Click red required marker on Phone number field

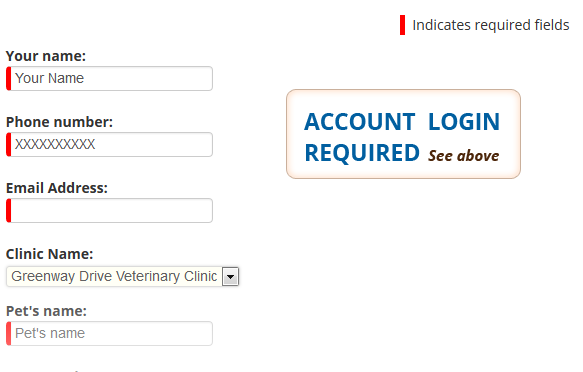click(9, 144)
